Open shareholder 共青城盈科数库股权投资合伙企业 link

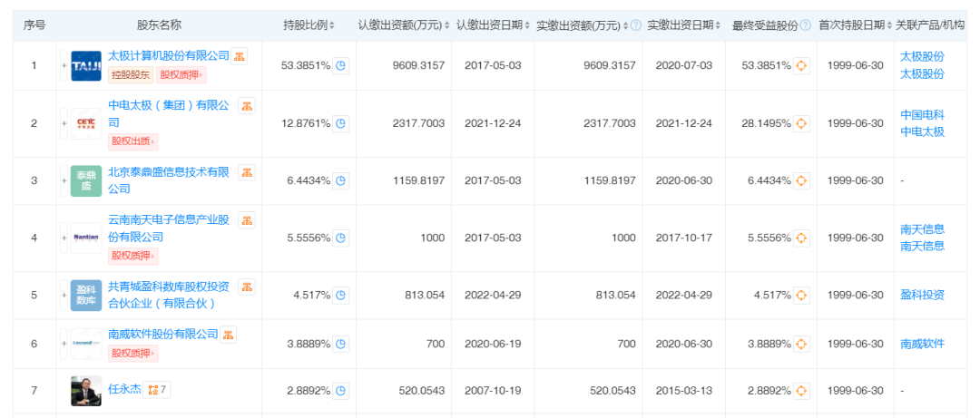point(169,295)
